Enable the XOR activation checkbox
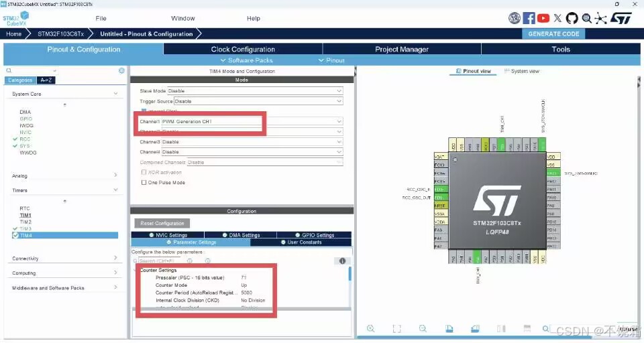This screenshot has width=644, height=343. (144, 172)
